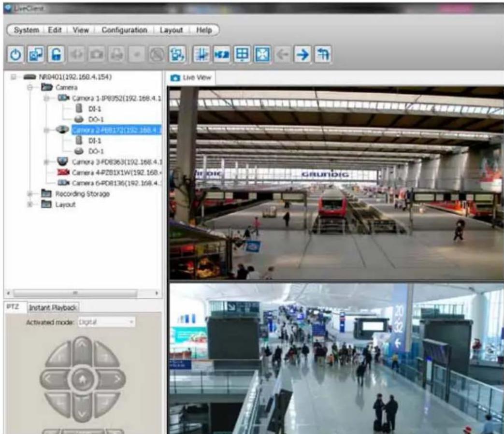Click the NR9401 recorder device icon
This screenshot has height=434, width=504.
(30, 77)
